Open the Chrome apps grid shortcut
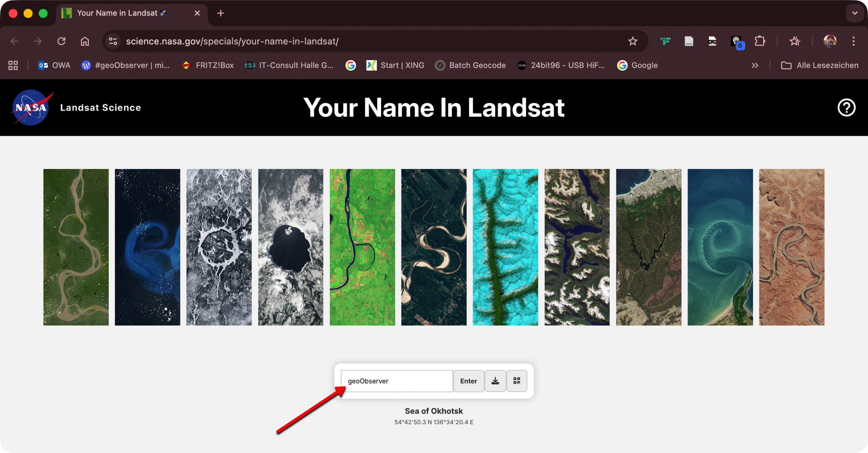Viewport: 868px width, 453px height. pos(13,65)
